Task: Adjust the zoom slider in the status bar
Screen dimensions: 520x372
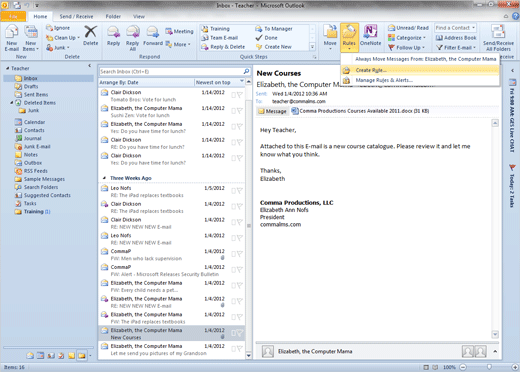Action: point(489,367)
